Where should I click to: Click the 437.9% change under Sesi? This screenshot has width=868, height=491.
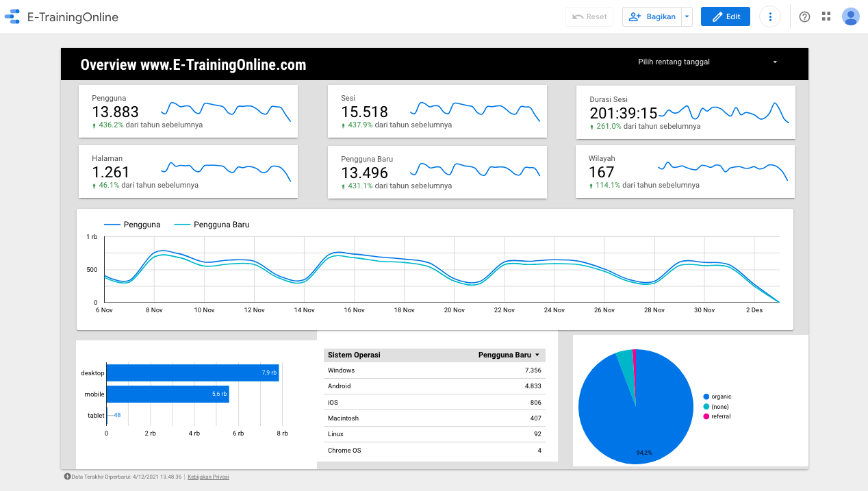pos(360,125)
